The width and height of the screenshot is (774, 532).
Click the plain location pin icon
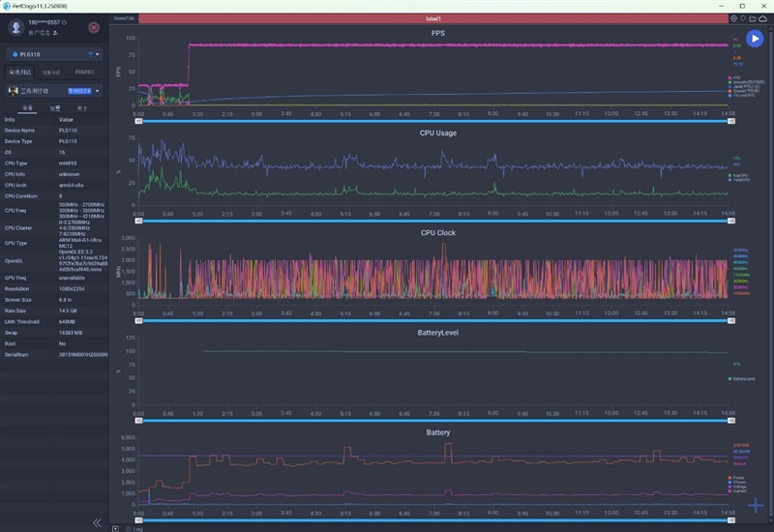click(x=743, y=18)
